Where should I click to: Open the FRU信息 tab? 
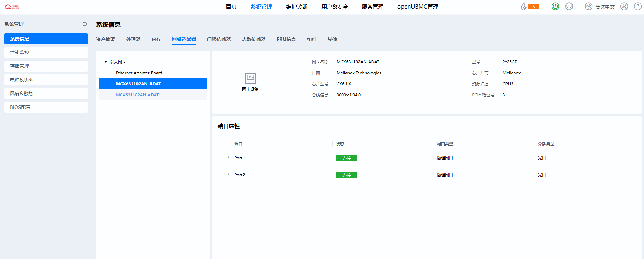coord(286,39)
